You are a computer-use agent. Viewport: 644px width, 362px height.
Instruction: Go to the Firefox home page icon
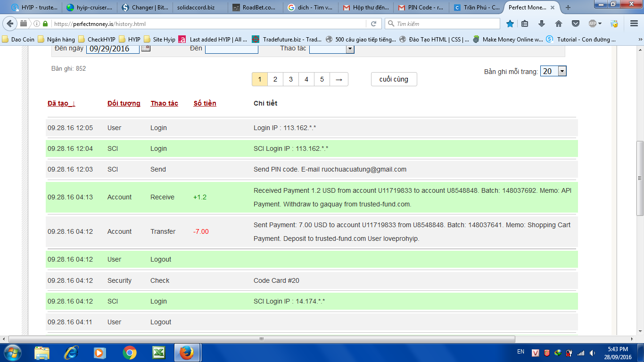[559, 24]
